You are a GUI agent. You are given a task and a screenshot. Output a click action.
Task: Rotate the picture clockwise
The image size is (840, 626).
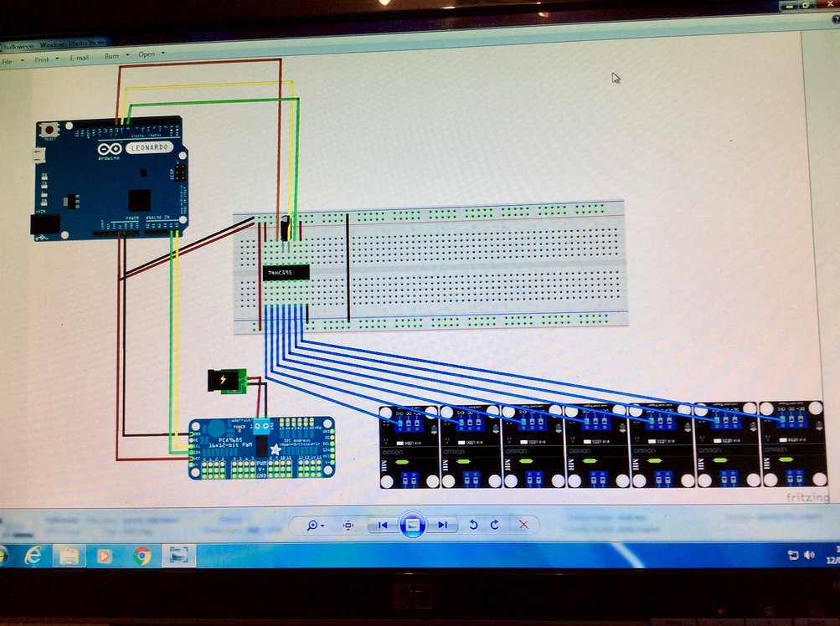click(494, 525)
